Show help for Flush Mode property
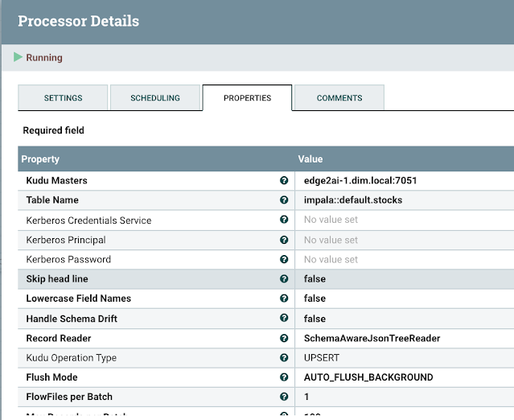 click(x=284, y=377)
